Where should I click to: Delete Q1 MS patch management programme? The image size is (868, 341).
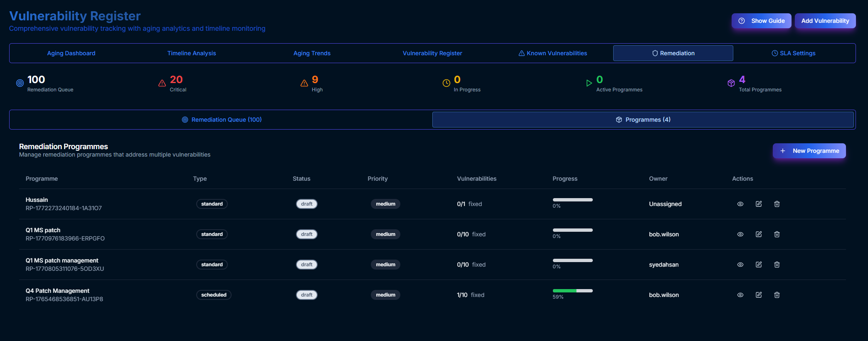[777, 265]
